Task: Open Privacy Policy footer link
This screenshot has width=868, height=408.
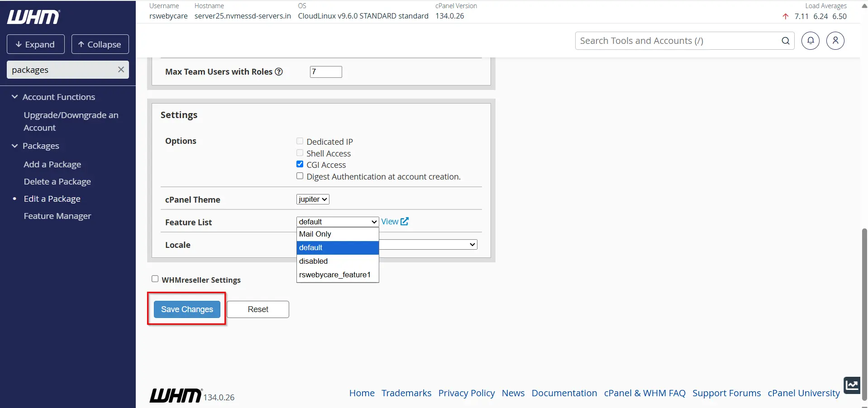Action: coord(467,393)
